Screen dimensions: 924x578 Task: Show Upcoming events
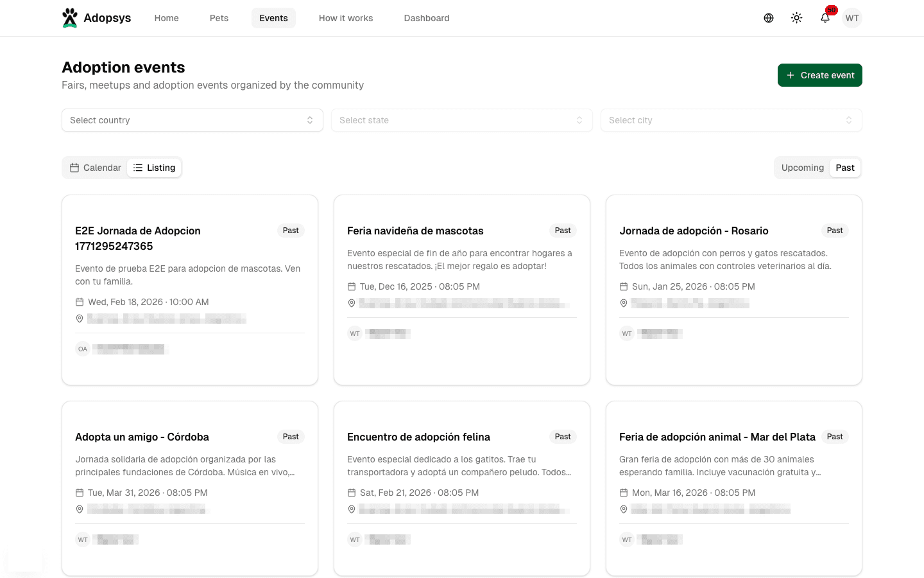point(802,168)
